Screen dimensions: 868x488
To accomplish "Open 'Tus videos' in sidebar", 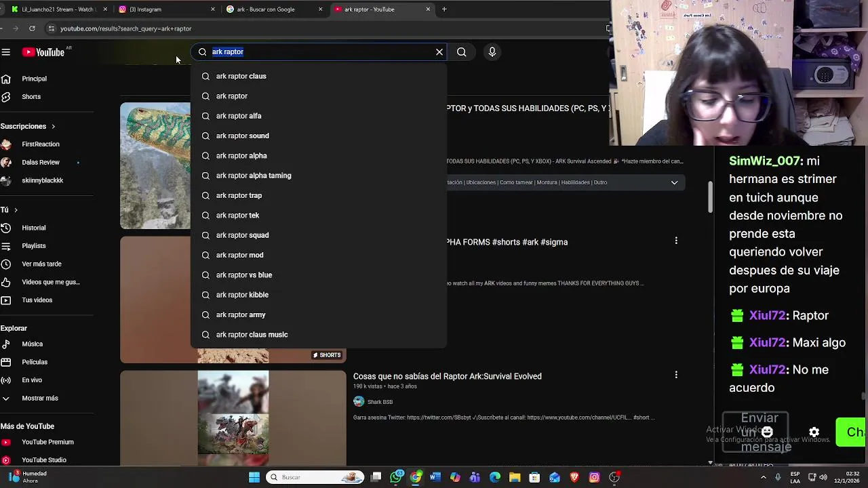I will click(x=37, y=300).
